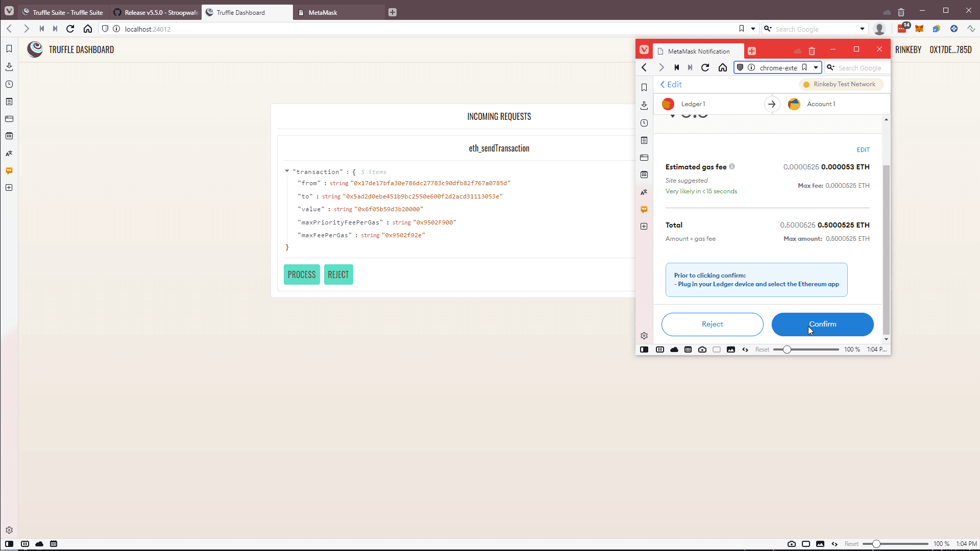
Task: Click the back arrow in main window
Action: tap(9, 29)
